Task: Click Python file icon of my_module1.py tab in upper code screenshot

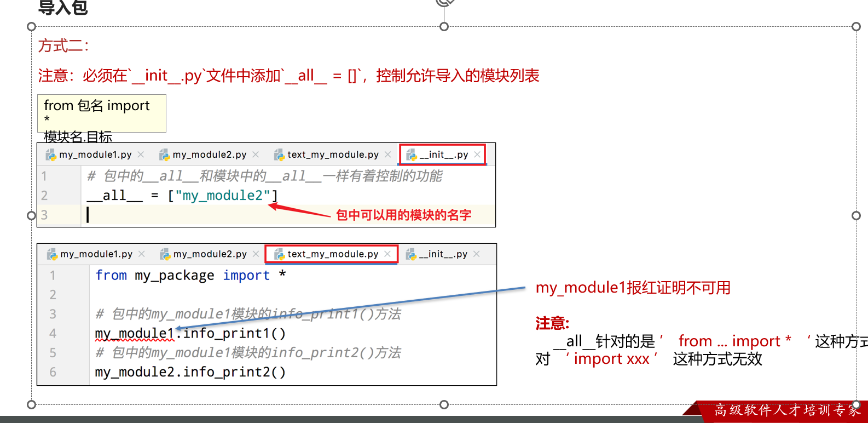Action: tap(51, 155)
